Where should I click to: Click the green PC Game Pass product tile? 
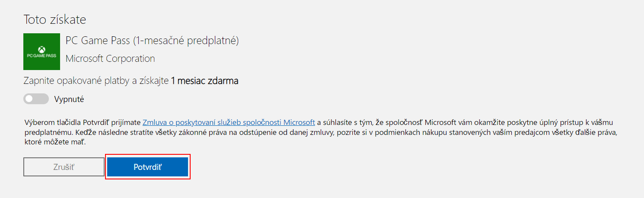pyautogui.click(x=41, y=51)
